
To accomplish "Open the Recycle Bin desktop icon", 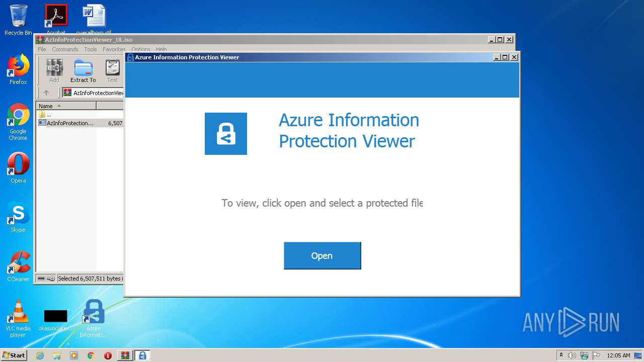I will (x=18, y=20).
